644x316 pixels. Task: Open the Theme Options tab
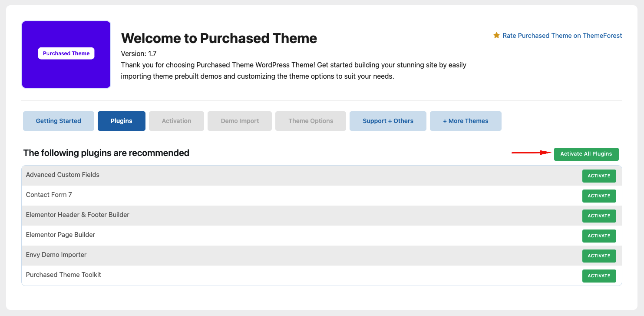(310, 121)
